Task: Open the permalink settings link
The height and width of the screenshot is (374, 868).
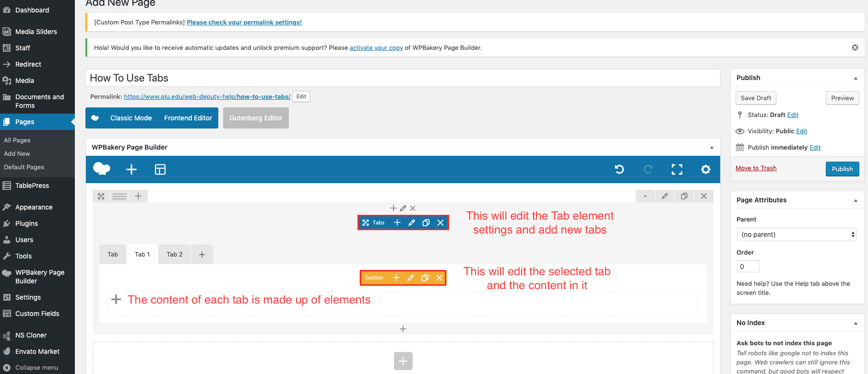Action: click(244, 22)
